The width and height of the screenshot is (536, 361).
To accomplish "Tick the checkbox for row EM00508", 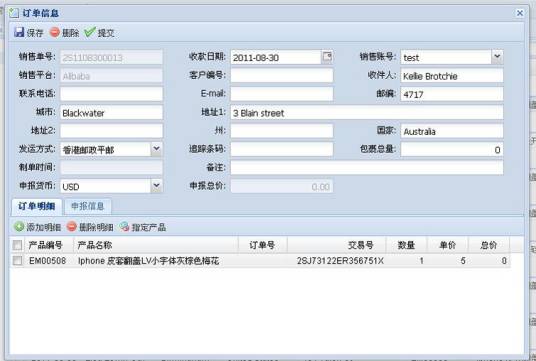I will pyautogui.click(x=17, y=261).
